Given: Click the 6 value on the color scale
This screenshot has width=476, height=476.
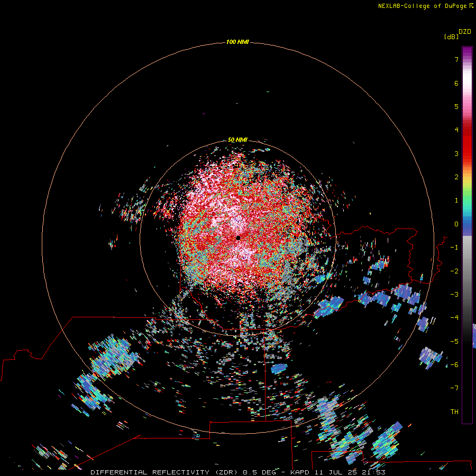Looking at the screenshot, I should (x=456, y=83).
